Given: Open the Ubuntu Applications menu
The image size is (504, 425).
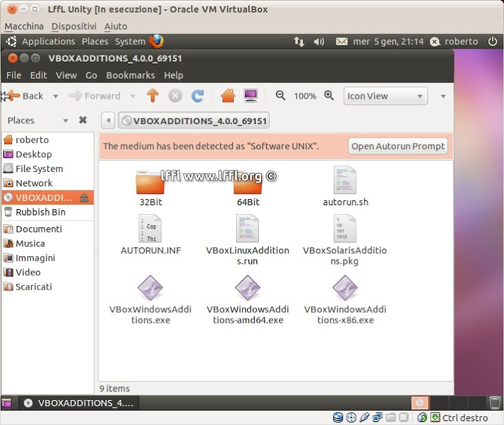Looking at the screenshot, I should pos(49,42).
